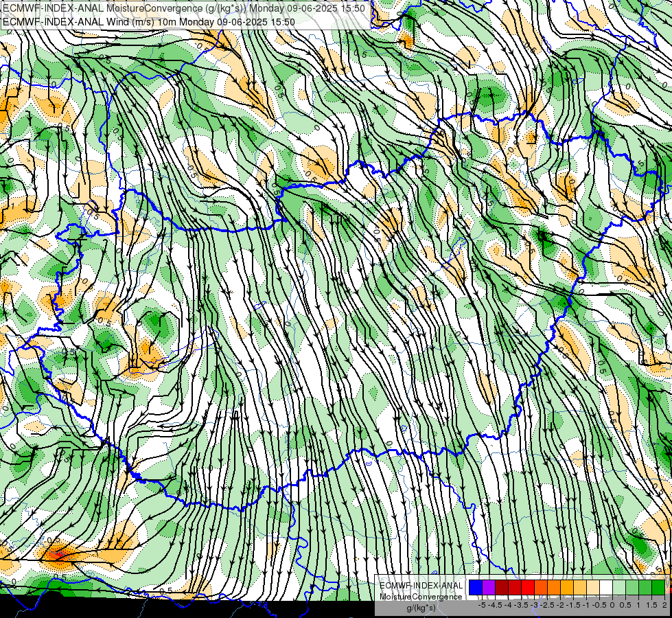This screenshot has height=618, width=672.
Task: Click the blue legend swatch below -5
Action: (x=476, y=587)
